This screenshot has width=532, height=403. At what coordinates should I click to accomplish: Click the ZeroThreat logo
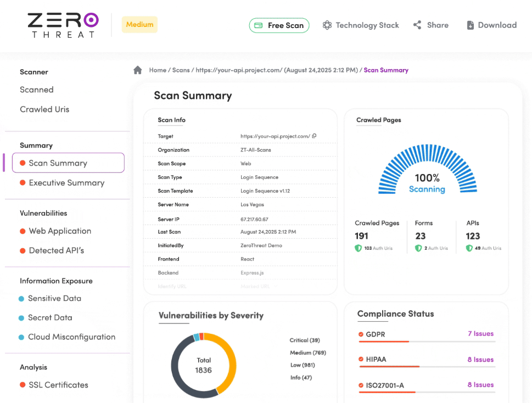pyautogui.click(x=63, y=25)
